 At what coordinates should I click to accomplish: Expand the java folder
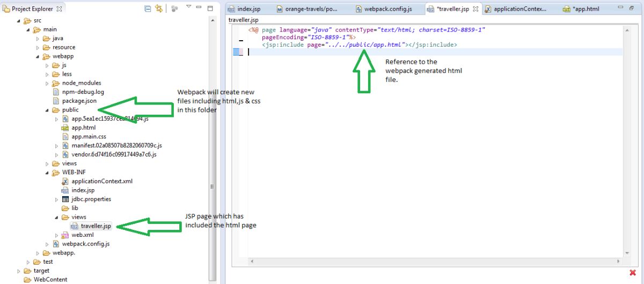pyautogui.click(x=38, y=39)
